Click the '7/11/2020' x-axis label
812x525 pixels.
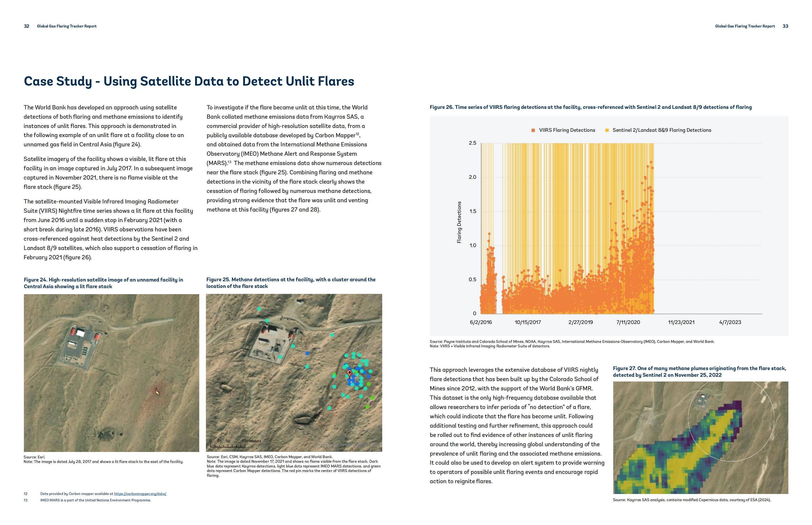click(x=628, y=322)
